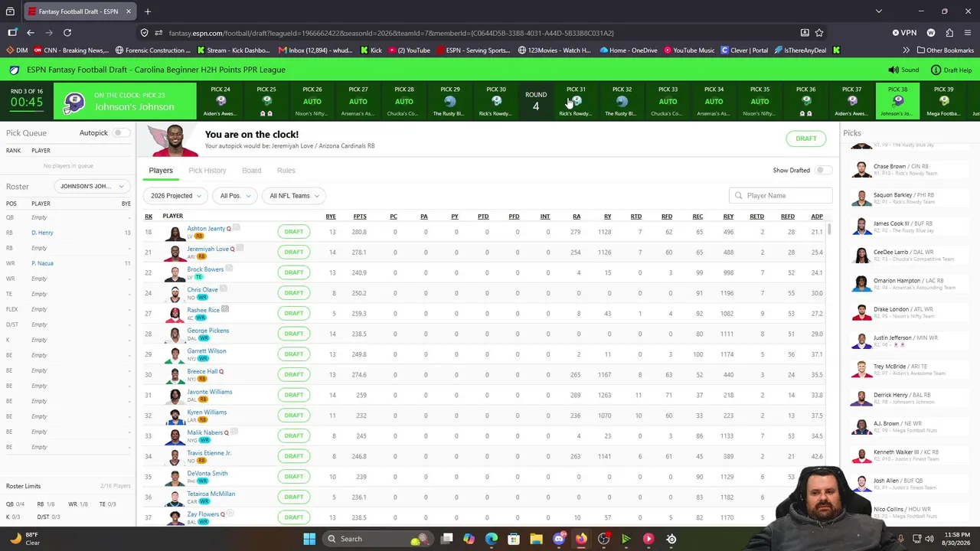
Task: Draft Brock Bowers
Action: [x=294, y=272]
